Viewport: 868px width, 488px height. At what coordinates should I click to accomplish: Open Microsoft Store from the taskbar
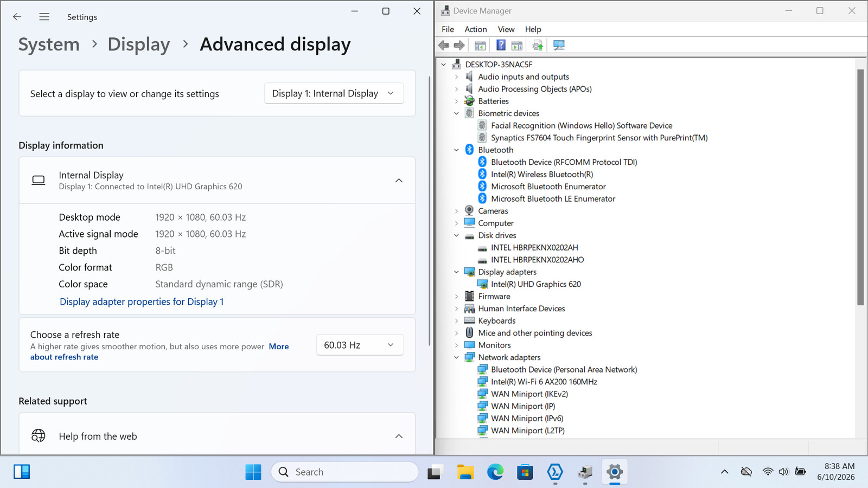(x=525, y=472)
